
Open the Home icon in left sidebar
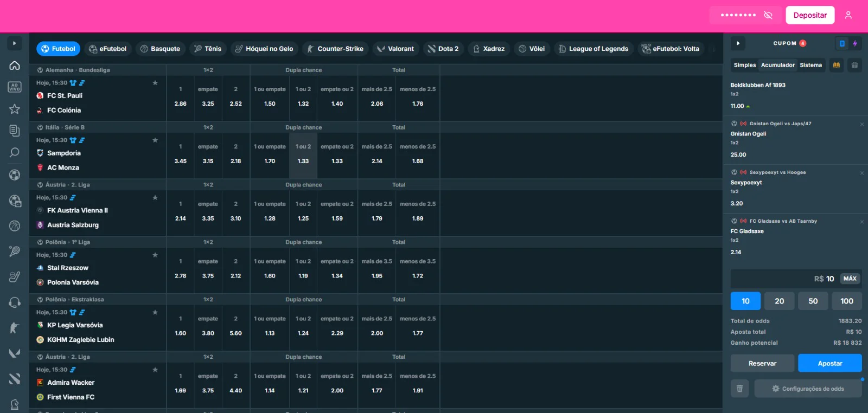(15, 66)
